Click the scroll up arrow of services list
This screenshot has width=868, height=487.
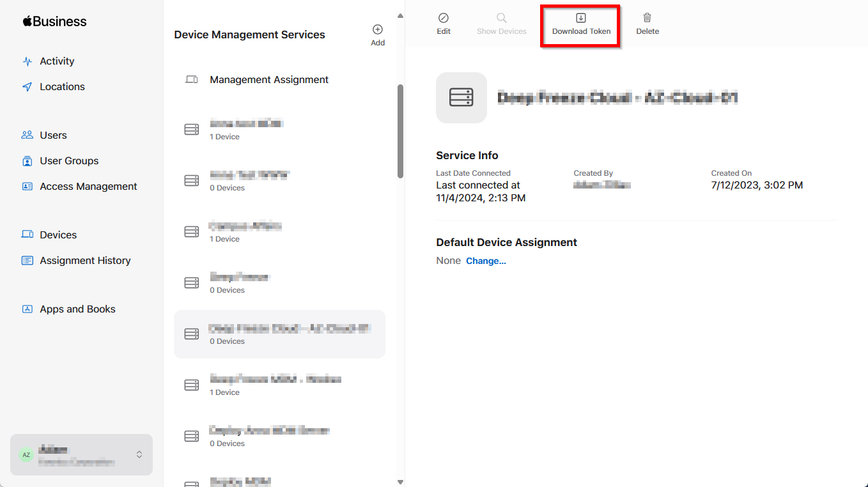(401, 15)
